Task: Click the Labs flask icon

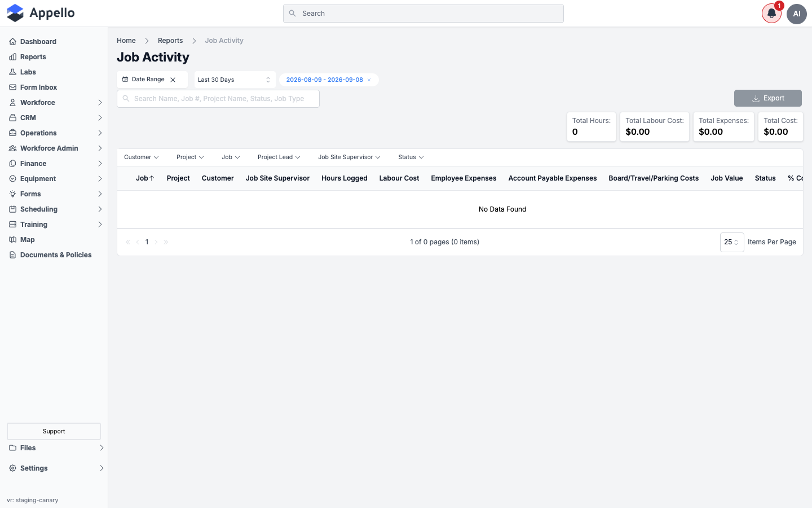Action: [12, 72]
